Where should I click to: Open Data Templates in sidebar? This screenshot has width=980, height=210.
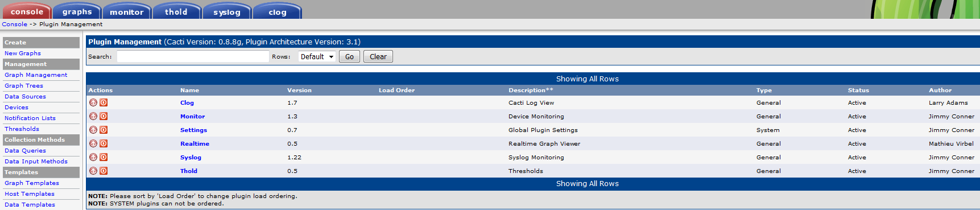coord(30,204)
